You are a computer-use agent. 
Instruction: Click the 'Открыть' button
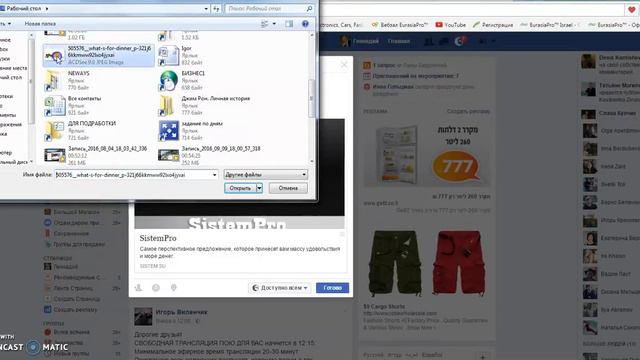point(240,188)
